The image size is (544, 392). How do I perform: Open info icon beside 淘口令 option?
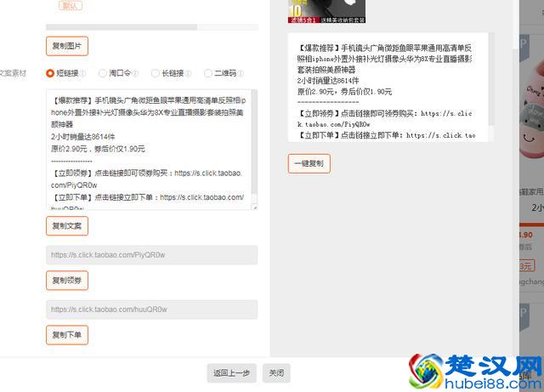tap(135, 74)
